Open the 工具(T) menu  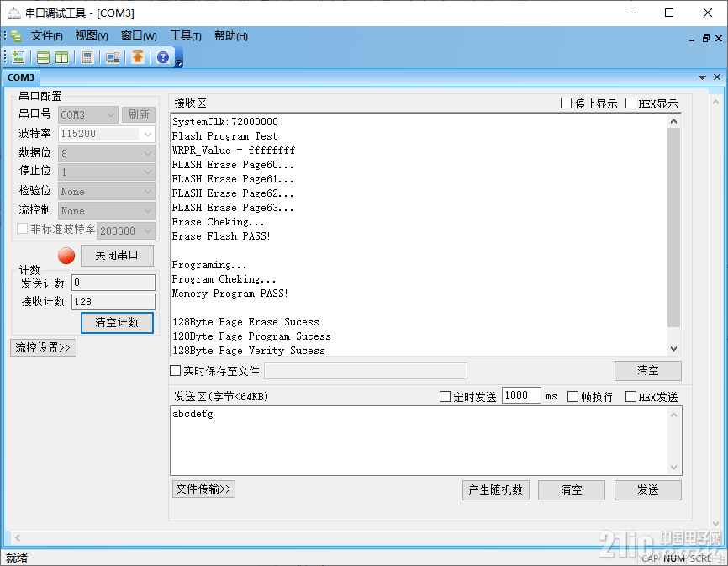coord(186,36)
